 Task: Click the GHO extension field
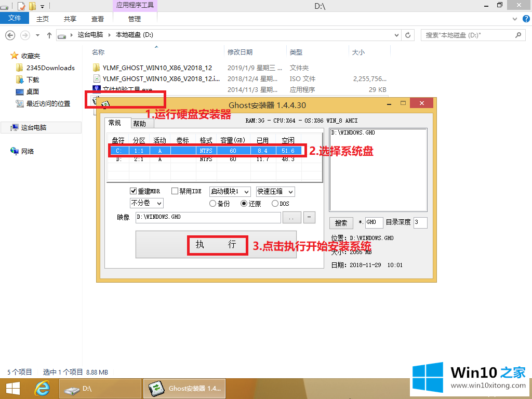coord(374,222)
